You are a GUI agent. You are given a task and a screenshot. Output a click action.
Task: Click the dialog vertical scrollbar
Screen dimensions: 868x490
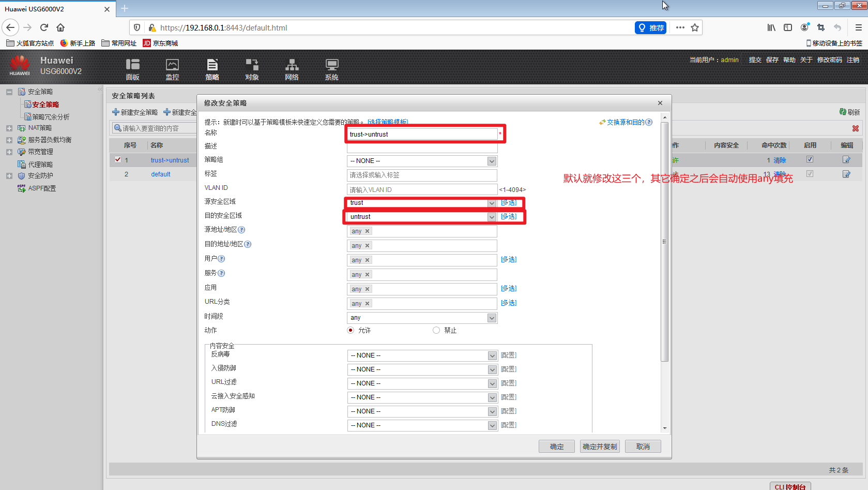coord(665,242)
